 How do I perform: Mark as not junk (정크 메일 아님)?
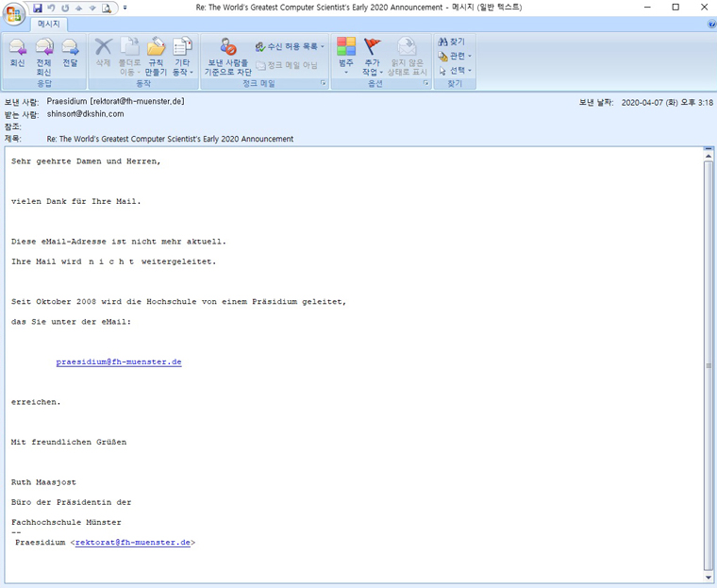pos(287,65)
